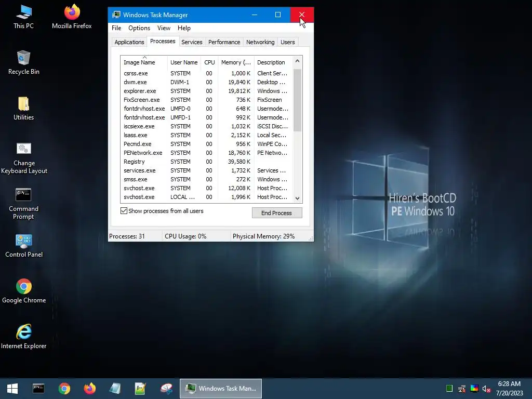Switch to the Users tab
Image resolution: width=532 pixels, height=399 pixels.
point(288,42)
